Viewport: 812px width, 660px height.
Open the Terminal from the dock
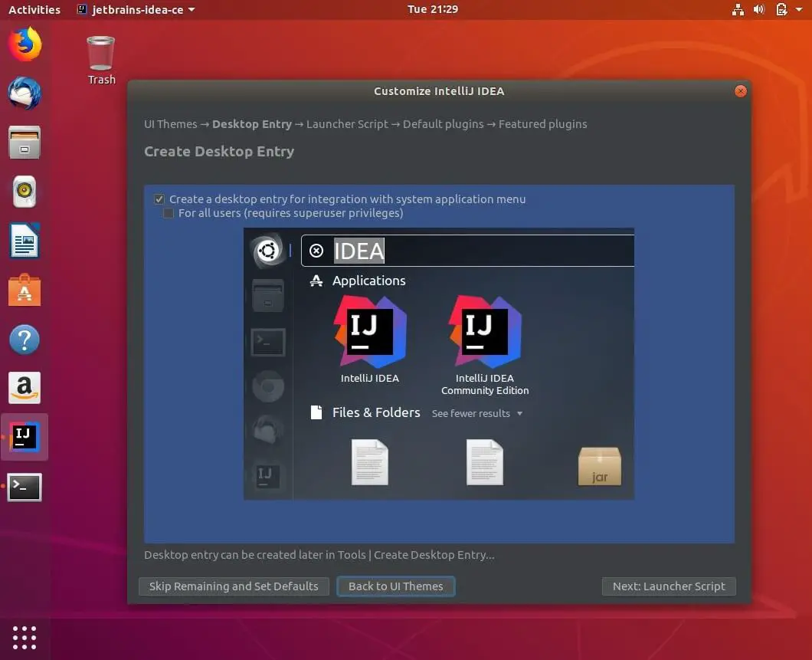(x=25, y=487)
